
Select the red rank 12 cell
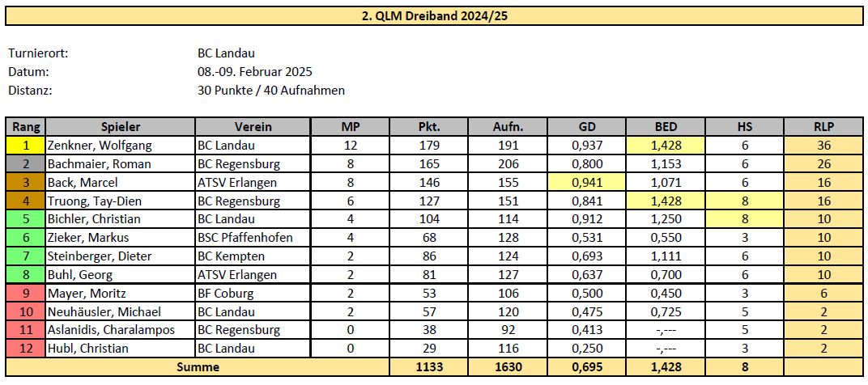(26, 349)
